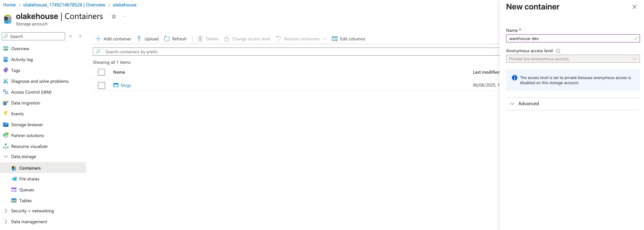Click the container Name input field
This screenshot has width=644, height=230.
(569, 39)
